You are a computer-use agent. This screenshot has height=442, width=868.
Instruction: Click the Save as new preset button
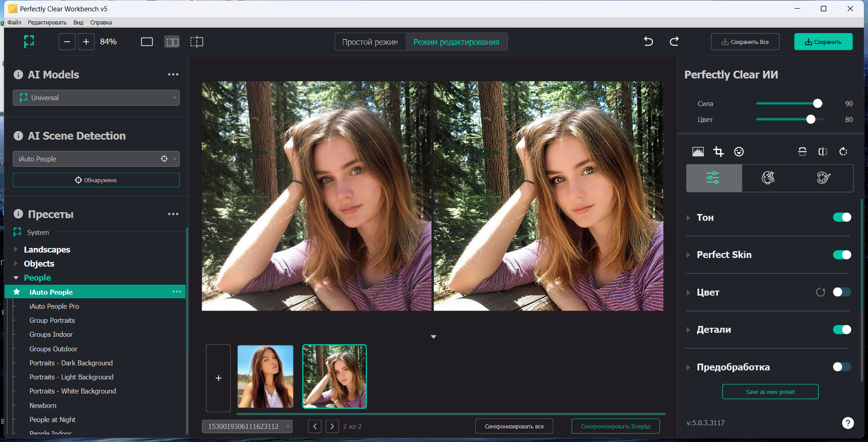770,392
